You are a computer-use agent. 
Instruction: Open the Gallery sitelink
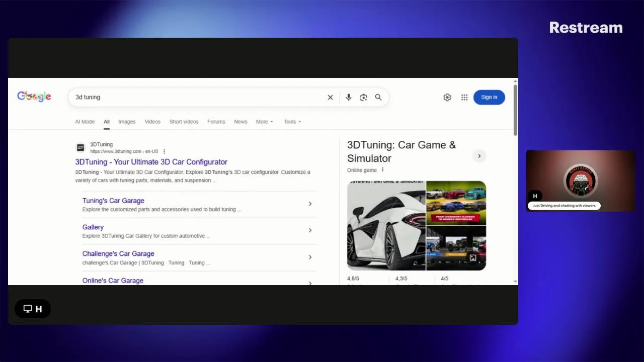(93, 227)
